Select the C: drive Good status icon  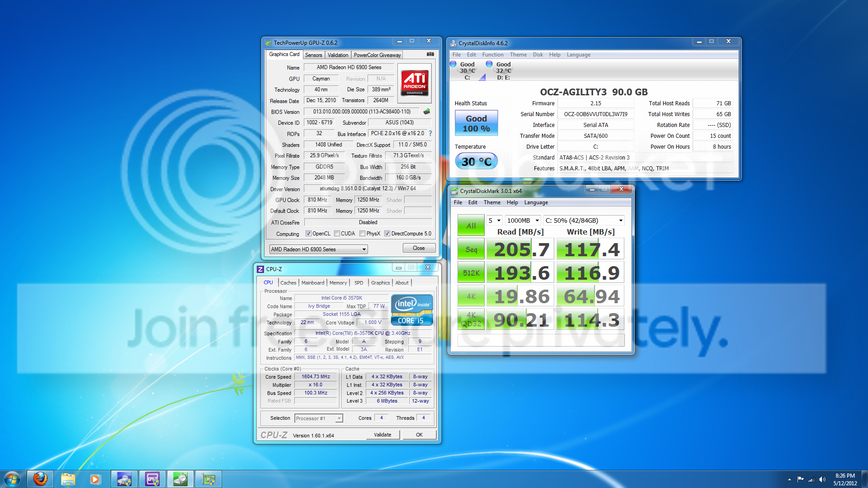pos(453,64)
